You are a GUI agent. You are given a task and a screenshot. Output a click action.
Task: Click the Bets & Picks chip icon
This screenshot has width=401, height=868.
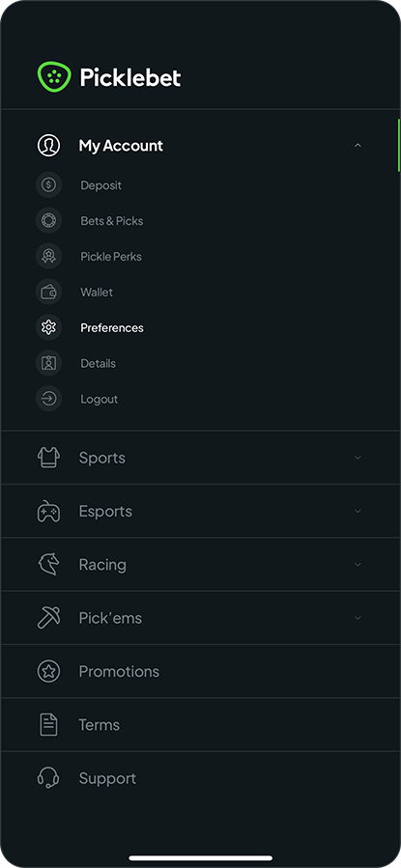(48, 221)
